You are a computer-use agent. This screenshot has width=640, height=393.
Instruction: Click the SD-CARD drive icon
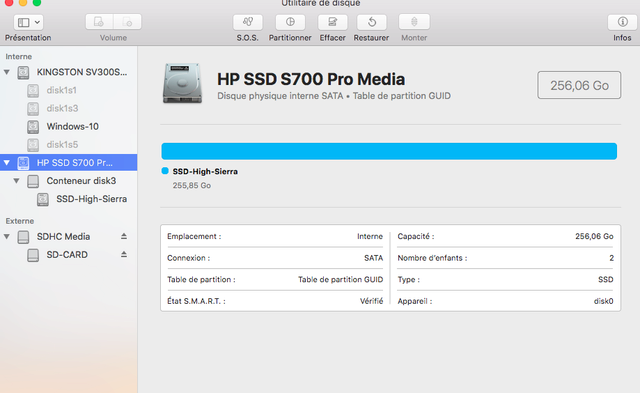33,255
